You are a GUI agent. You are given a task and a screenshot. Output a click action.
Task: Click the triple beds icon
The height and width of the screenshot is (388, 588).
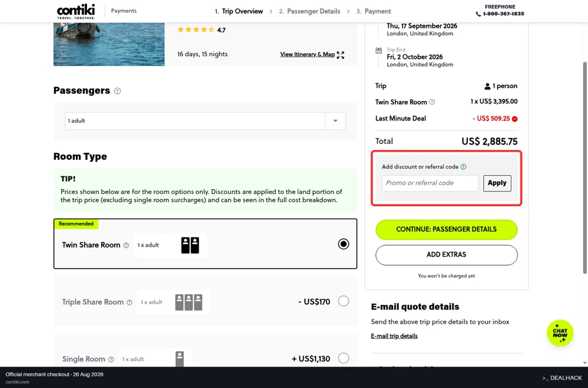point(189,302)
